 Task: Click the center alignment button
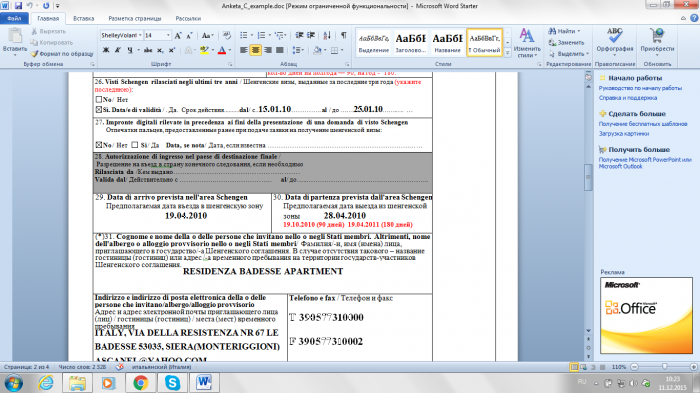[x=255, y=50]
